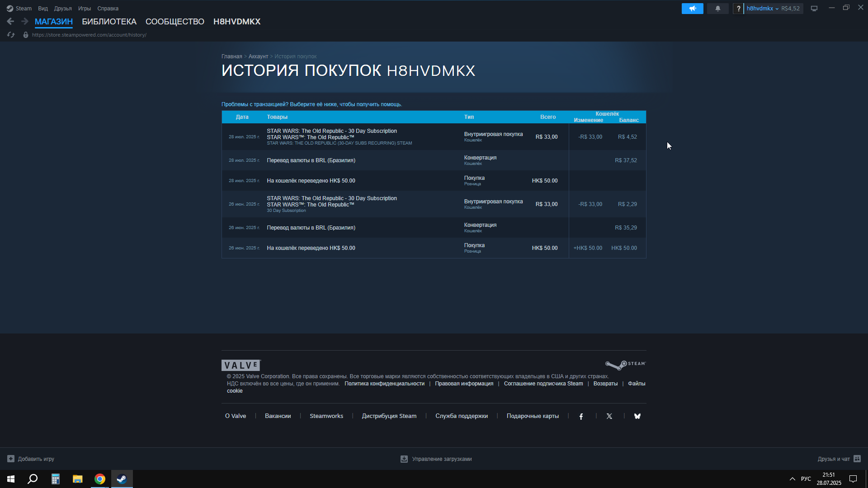Screen dimensions: 868x488
Task: Open О Valve footer link
Action: (x=236, y=416)
